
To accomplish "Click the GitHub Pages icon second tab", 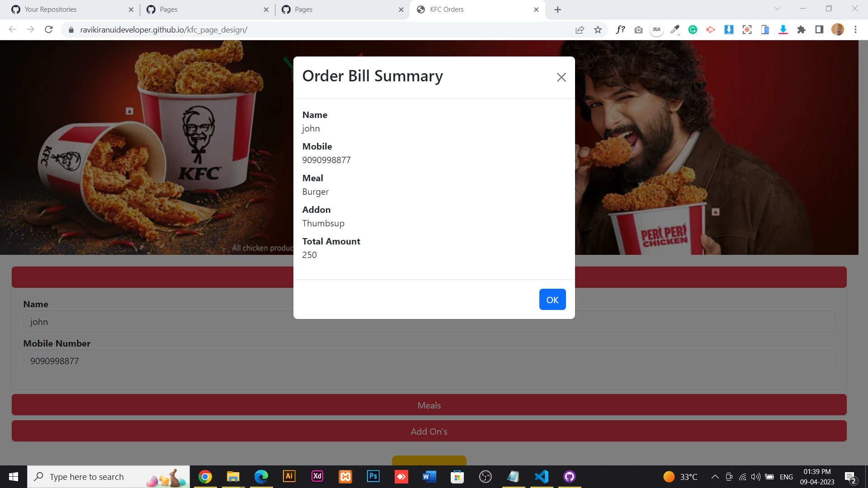I will pos(152,9).
